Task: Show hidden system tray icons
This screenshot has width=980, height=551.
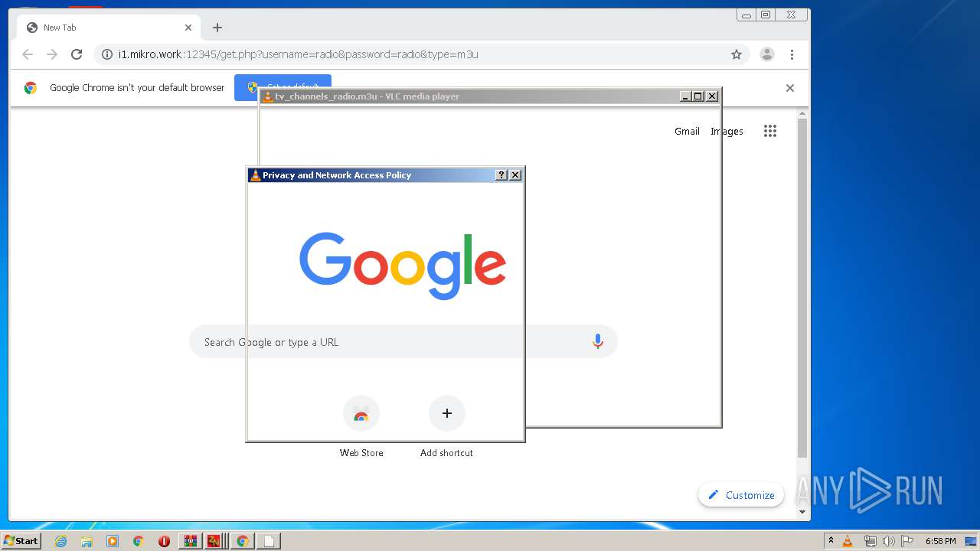Action: [831, 541]
